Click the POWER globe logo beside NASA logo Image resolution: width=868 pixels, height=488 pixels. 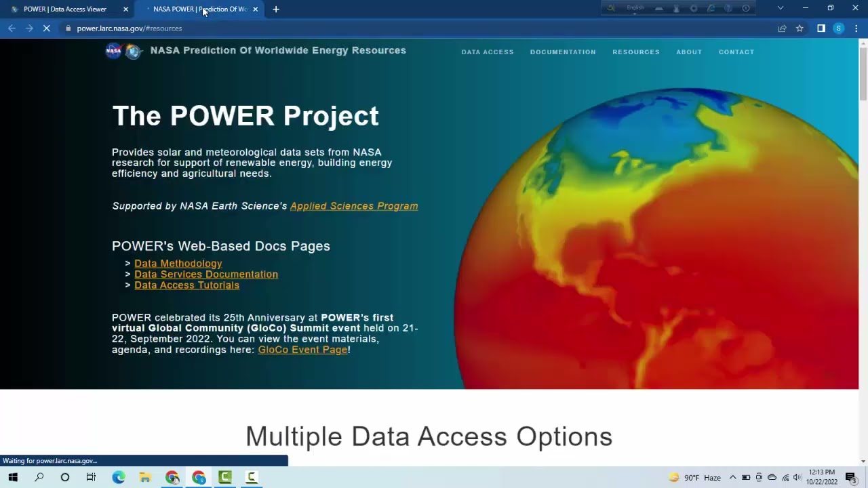[x=134, y=52]
